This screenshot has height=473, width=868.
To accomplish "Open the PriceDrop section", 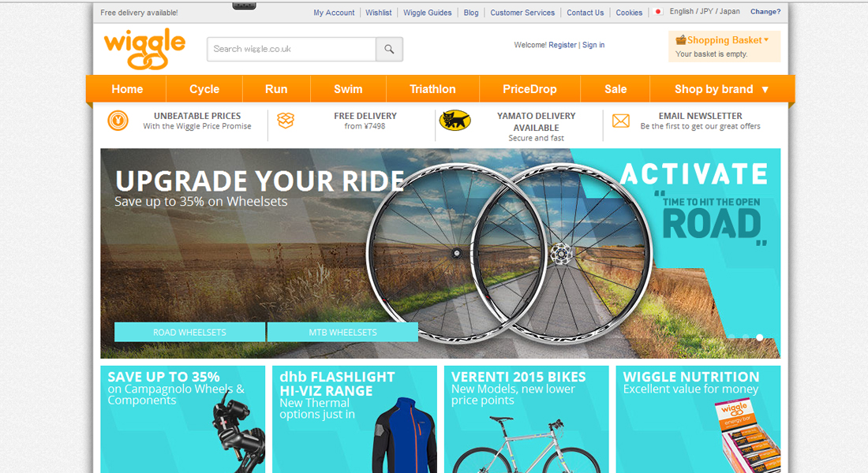I will 529,89.
